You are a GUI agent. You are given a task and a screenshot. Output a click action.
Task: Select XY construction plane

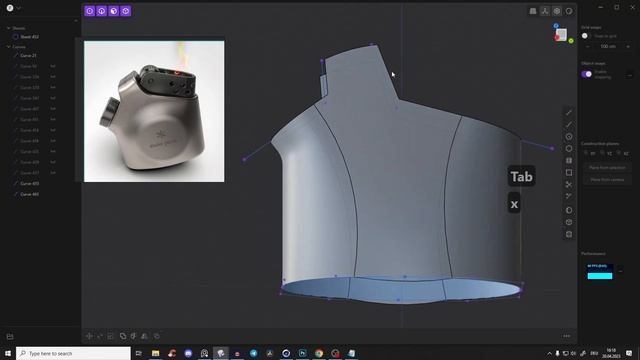coord(591,153)
